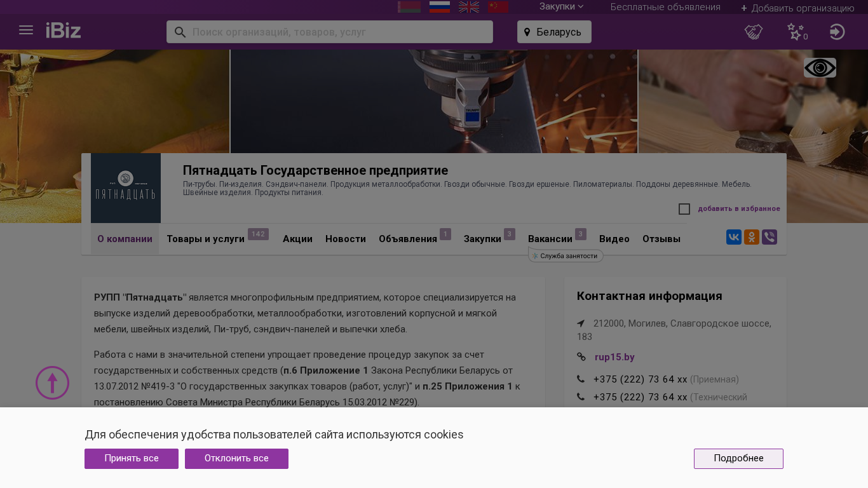868x488 pixels.
Task: Share via Viber icon
Action: [770, 237]
